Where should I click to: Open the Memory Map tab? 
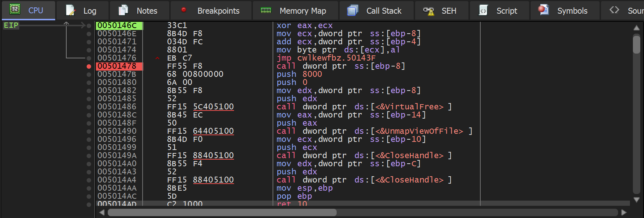(x=303, y=11)
